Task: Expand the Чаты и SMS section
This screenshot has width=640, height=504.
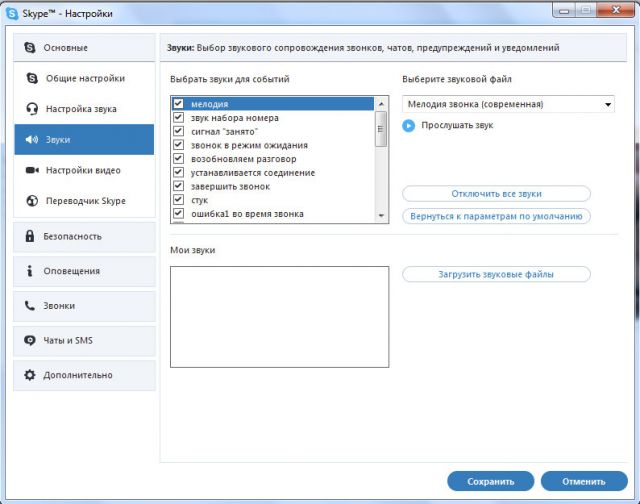Action: [x=84, y=340]
